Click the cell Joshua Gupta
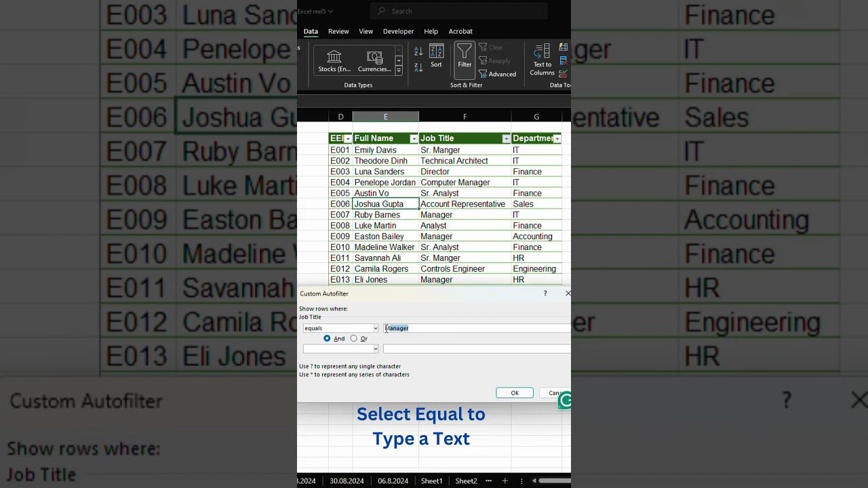The width and height of the screenshot is (868, 488). (x=385, y=204)
